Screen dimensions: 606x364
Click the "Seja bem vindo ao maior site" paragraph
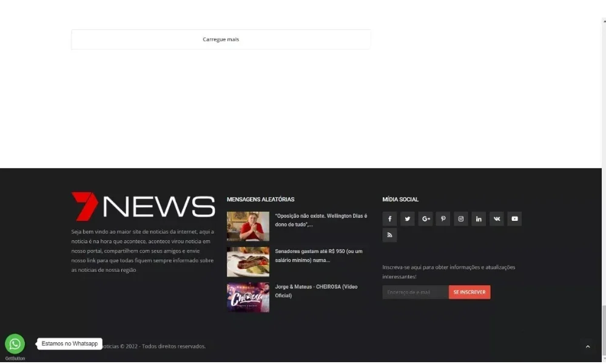(143, 251)
